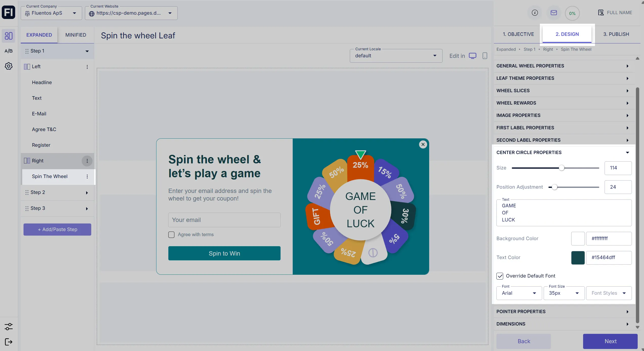This screenshot has width=644, height=351.
Task: Open the Text Color swatch
Action: (x=578, y=258)
